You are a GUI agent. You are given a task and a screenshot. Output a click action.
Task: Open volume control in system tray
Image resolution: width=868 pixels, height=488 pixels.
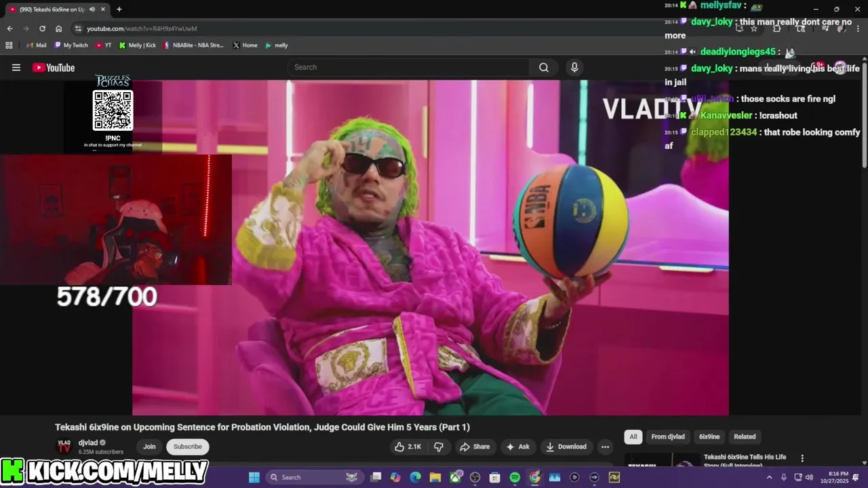(809, 477)
